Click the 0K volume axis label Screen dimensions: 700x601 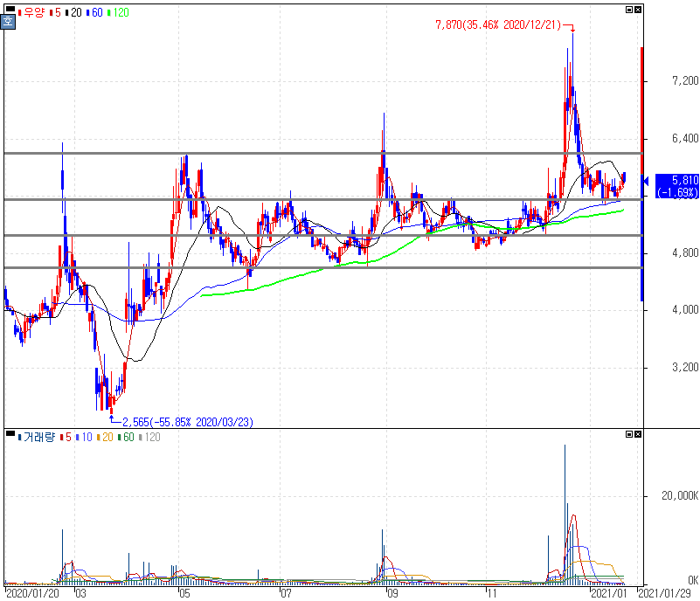pyautogui.click(x=693, y=580)
